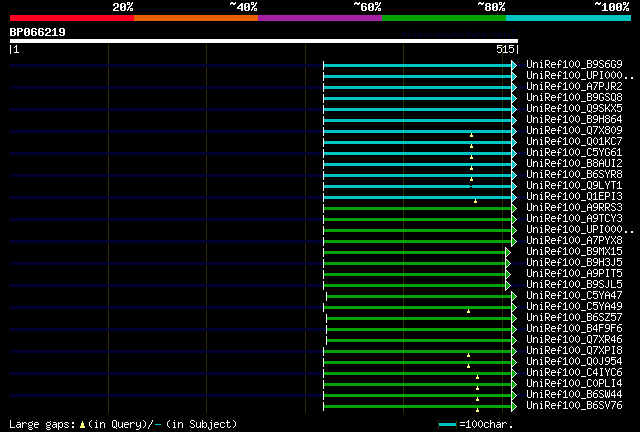Click the green ~80% identity legend segment
The image size is (640, 432).
[444, 18]
